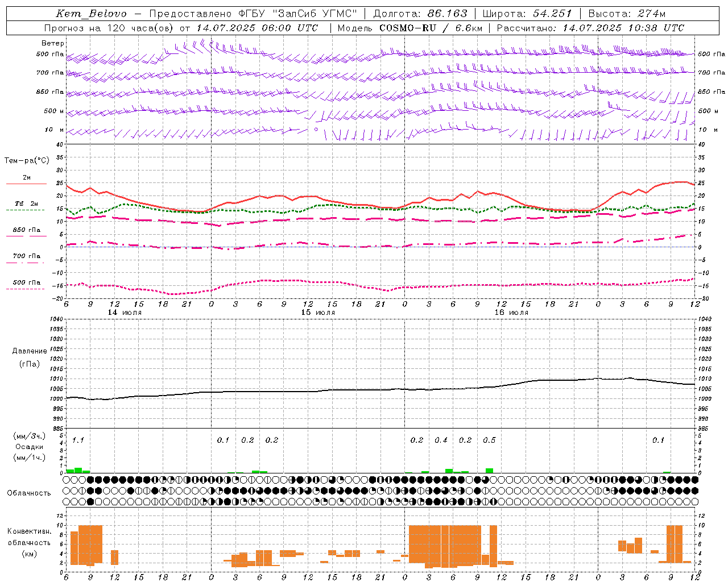728x582 pixels.
Task: Select the longitude value Долгота: 86.163
Action: 420,14
